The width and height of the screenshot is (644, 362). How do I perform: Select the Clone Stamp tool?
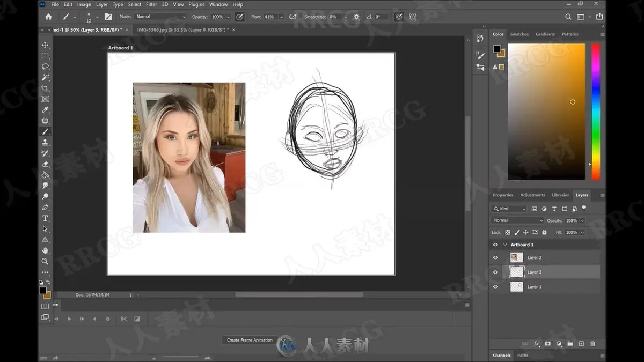pos(45,143)
